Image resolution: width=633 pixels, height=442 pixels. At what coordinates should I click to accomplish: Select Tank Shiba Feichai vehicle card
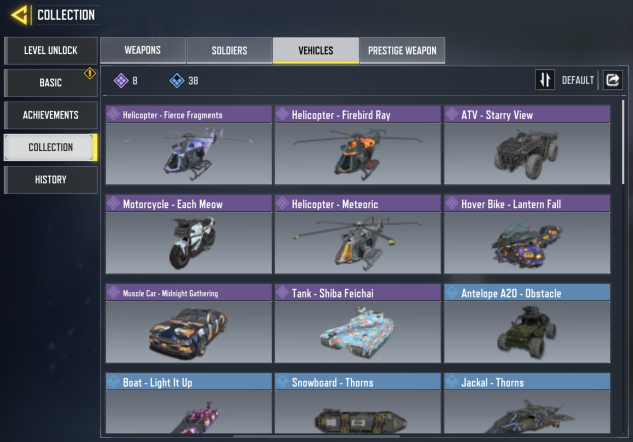(358, 323)
